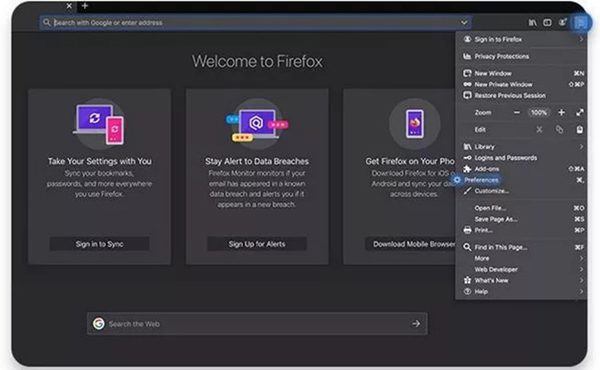Open the Web Developer submenu
Image resolution: width=600 pixels, height=370 pixels.
(521, 269)
